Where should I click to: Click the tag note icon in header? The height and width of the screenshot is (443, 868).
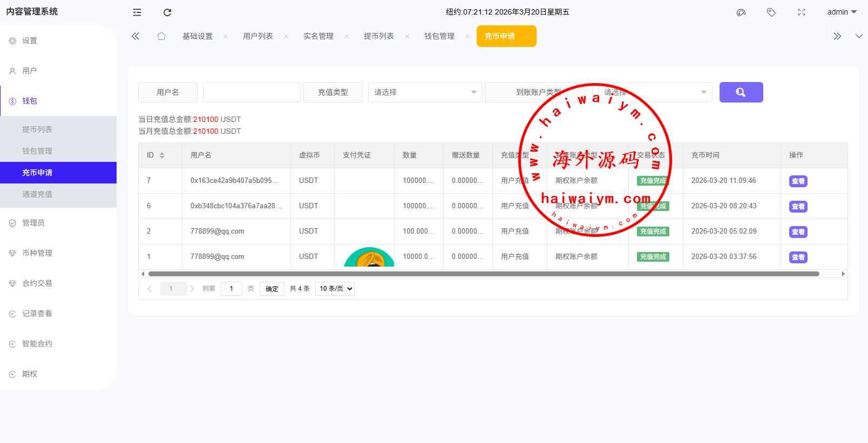[771, 12]
